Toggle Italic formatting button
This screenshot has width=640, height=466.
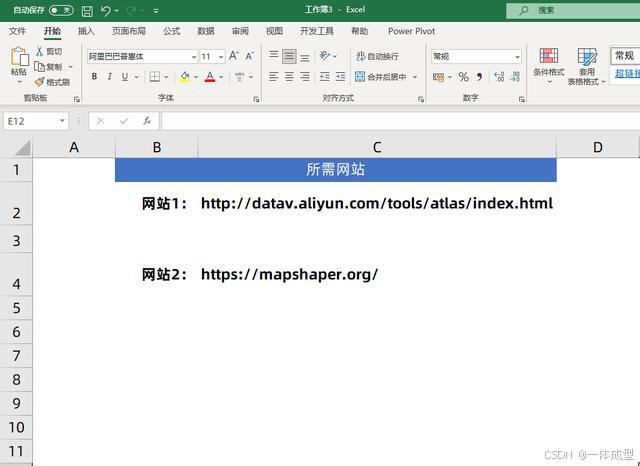109,77
